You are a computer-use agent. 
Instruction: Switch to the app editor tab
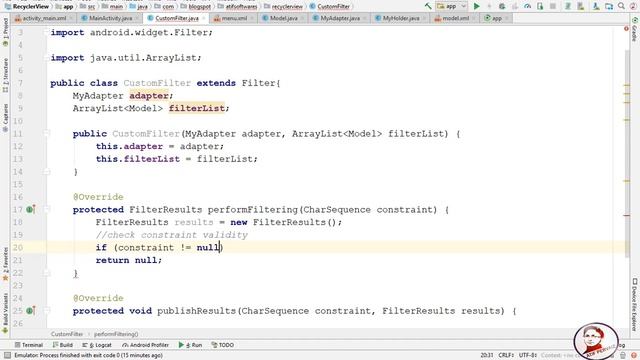[x=496, y=18]
